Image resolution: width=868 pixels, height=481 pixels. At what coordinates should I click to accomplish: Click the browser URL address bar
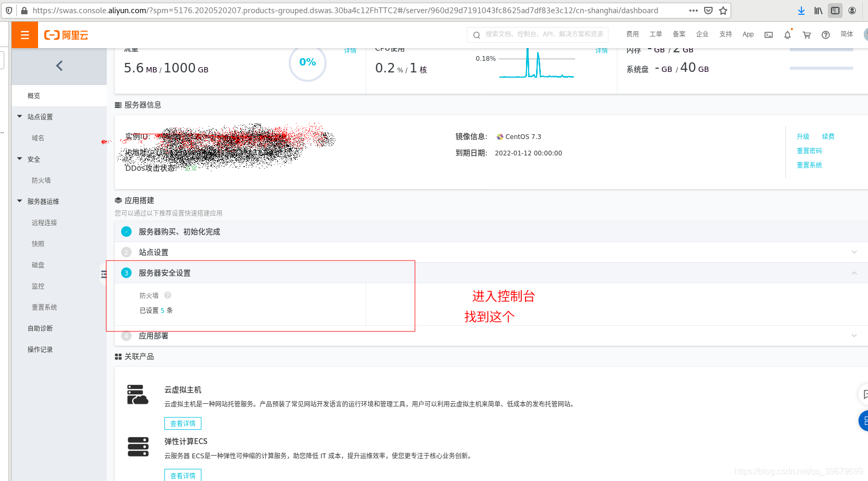pos(345,11)
